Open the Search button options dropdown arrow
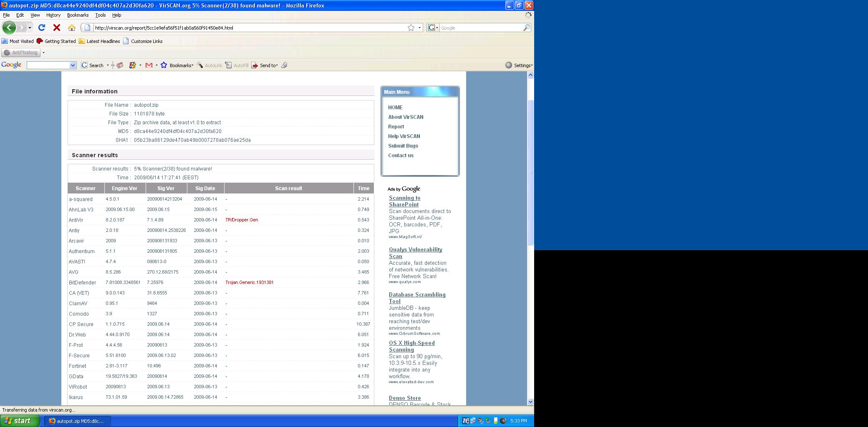Viewport: 868px width, 427px height. tap(108, 65)
